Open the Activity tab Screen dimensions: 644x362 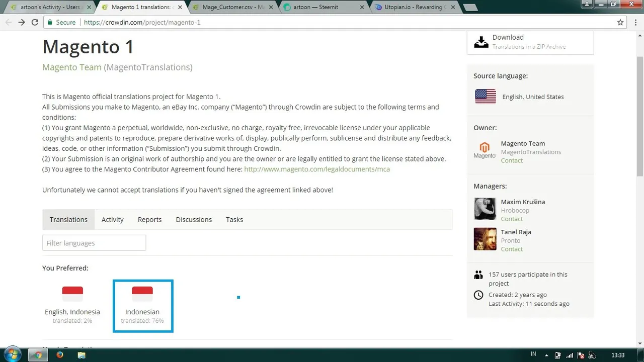click(x=113, y=219)
